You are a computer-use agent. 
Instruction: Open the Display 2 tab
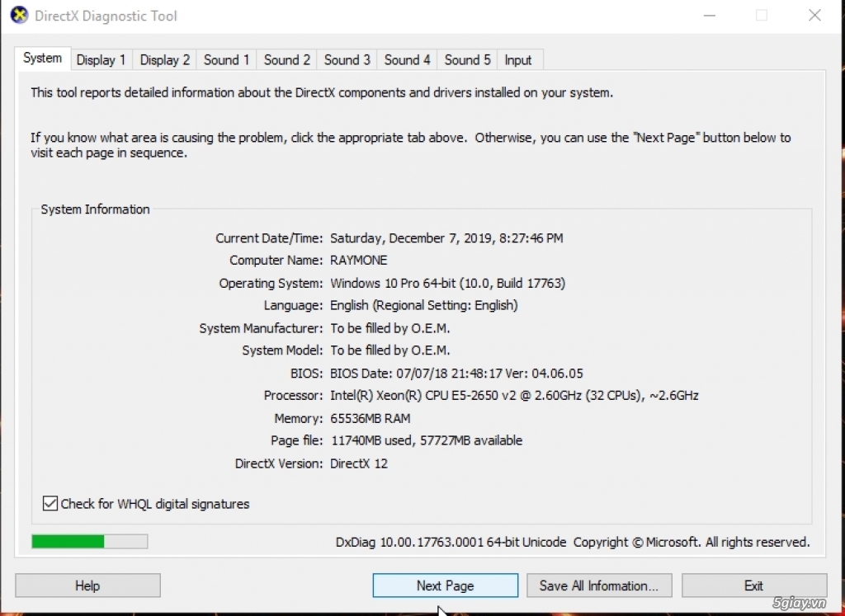pyautogui.click(x=165, y=59)
